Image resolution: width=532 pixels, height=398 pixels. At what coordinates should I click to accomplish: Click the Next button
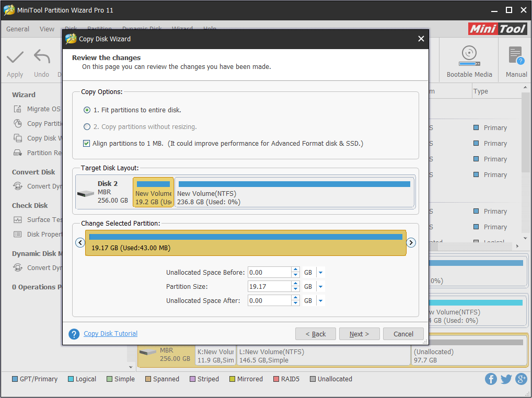click(359, 334)
